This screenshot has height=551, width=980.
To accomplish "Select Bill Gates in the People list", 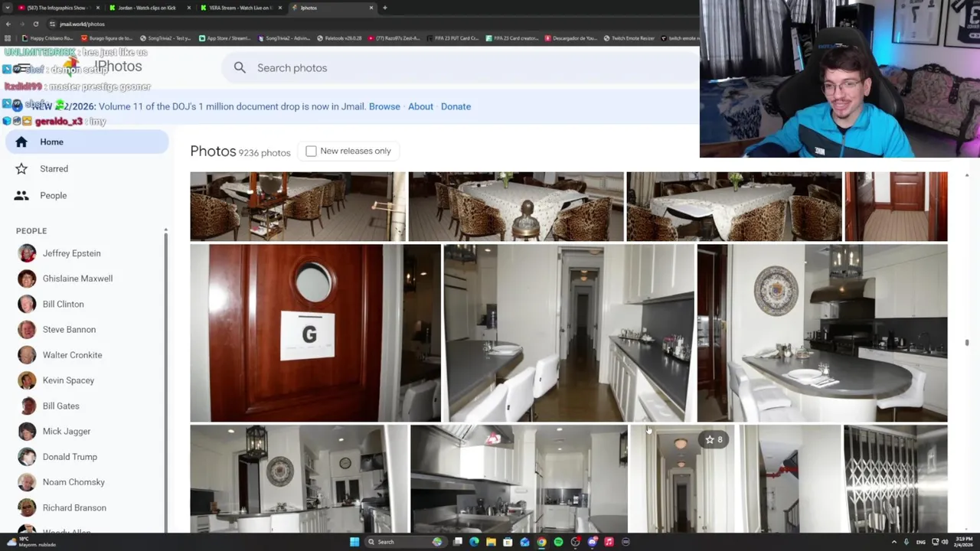I will coord(60,406).
